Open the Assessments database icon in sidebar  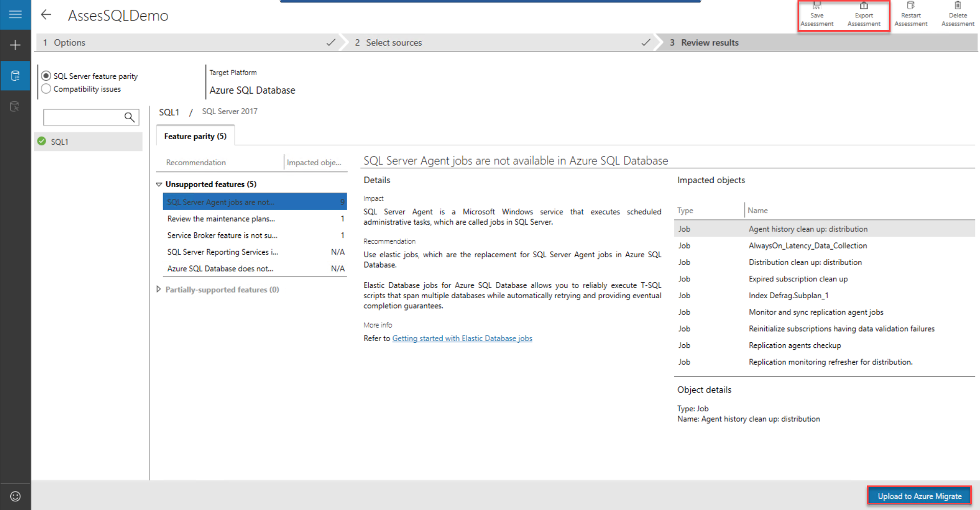[x=15, y=76]
